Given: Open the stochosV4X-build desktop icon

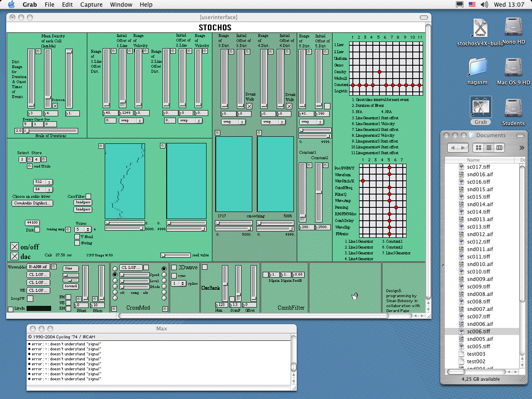Looking at the screenshot, I should pos(480,28).
